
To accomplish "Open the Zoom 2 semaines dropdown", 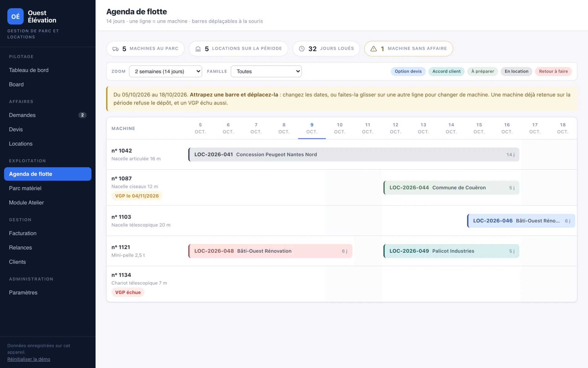I will click(165, 71).
